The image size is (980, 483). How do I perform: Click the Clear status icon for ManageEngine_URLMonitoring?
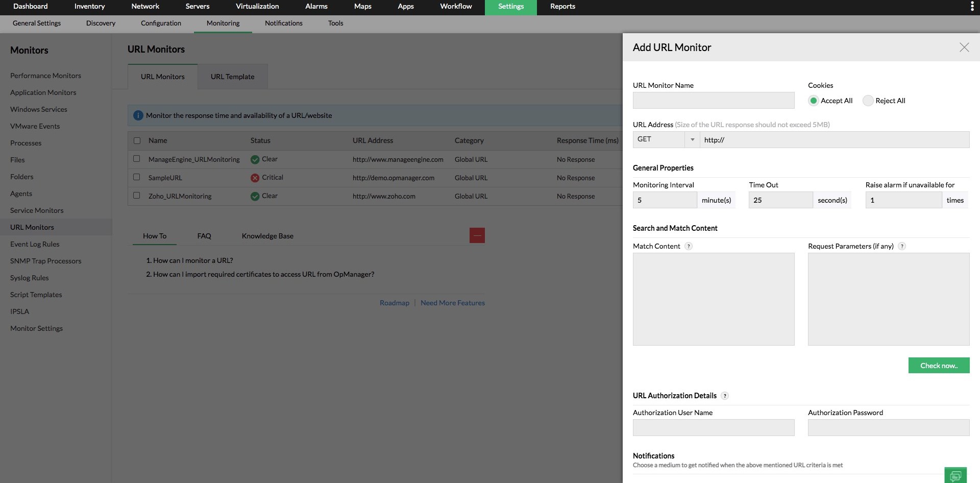tap(255, 159)
